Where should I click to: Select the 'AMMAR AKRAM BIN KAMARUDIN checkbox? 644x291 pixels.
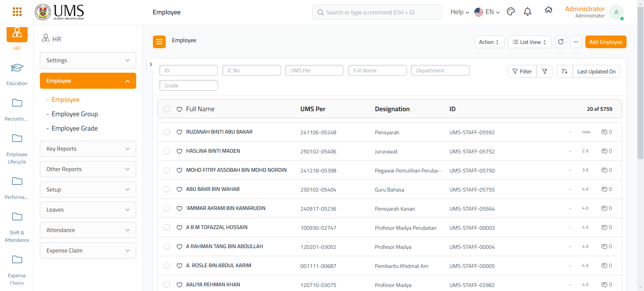tap(167, 208)
